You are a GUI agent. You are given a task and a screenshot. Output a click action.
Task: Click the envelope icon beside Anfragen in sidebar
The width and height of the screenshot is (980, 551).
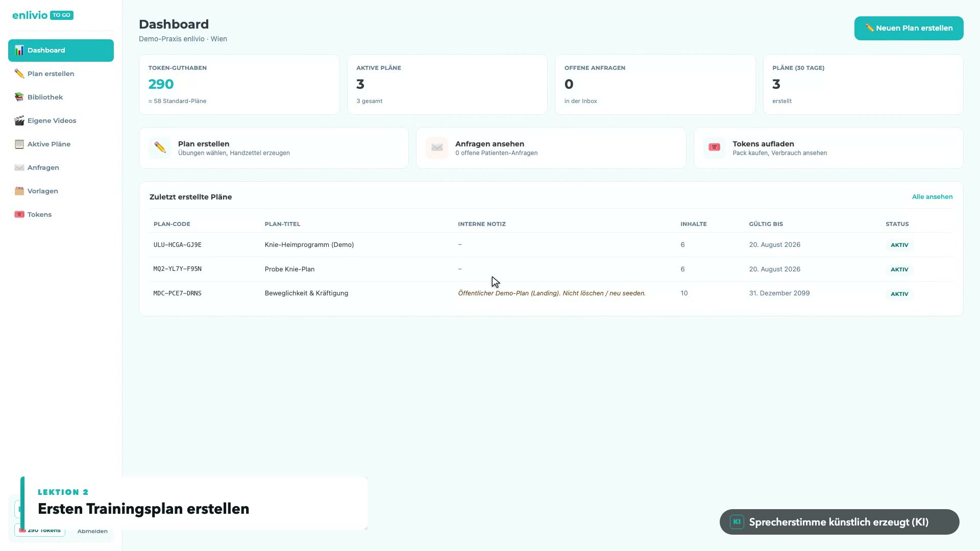click(19, 167)
